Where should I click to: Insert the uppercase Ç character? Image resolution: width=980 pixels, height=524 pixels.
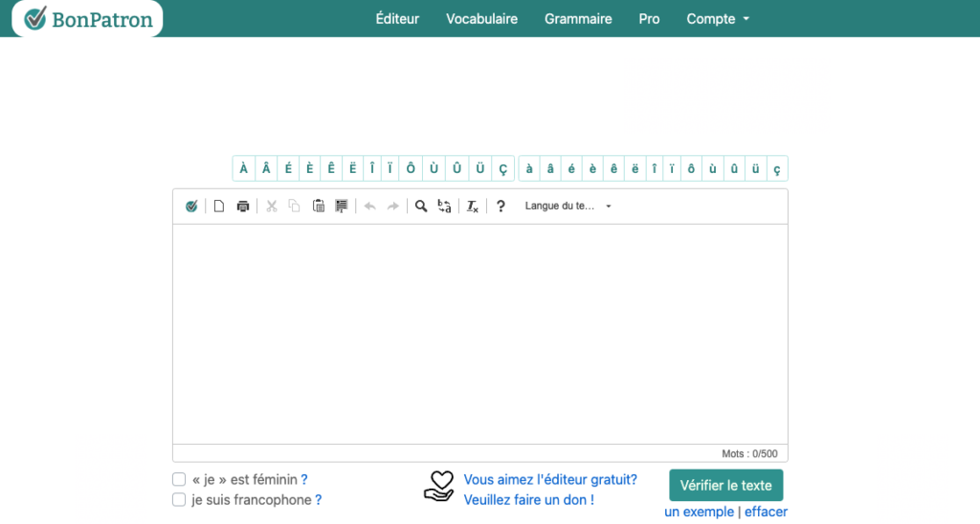503,169
